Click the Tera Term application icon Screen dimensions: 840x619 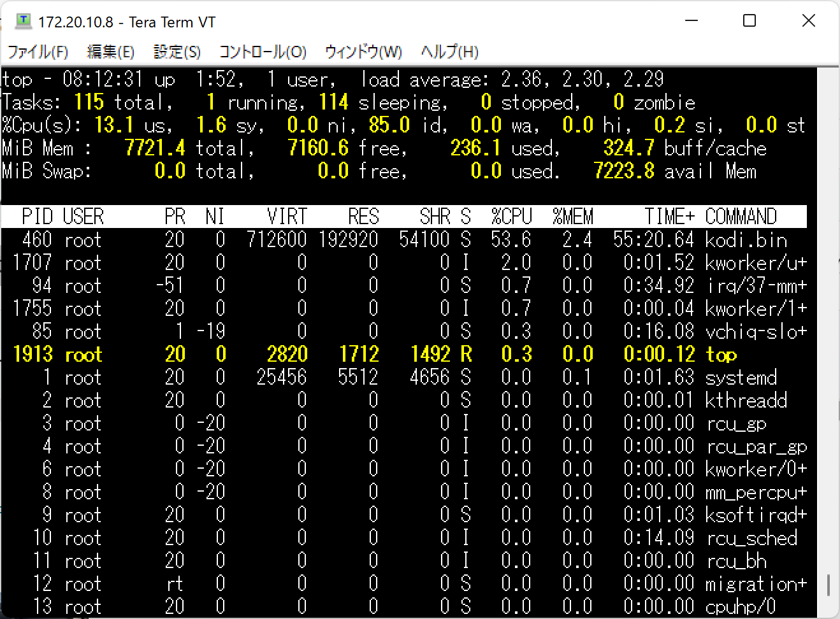(x=23, y=21)
